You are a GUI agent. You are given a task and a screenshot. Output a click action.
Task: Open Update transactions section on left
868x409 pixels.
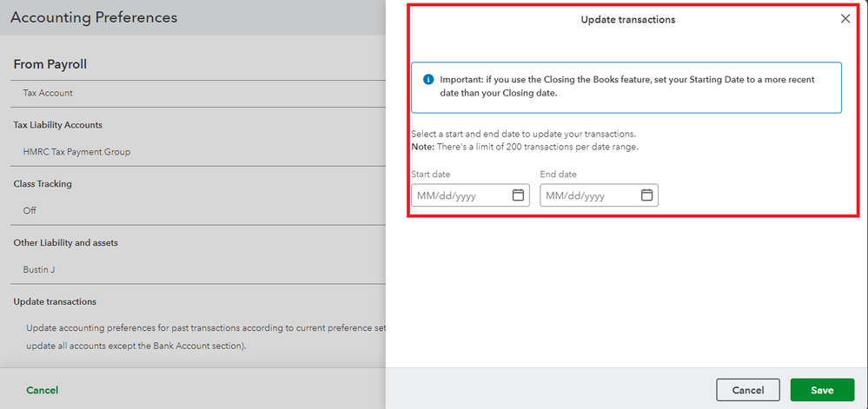click(55, 301)
